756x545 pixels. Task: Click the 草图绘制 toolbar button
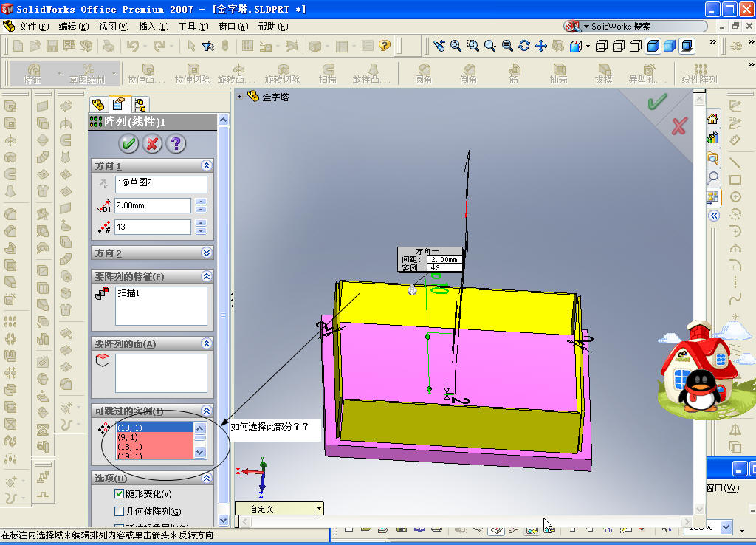point(87,73)
